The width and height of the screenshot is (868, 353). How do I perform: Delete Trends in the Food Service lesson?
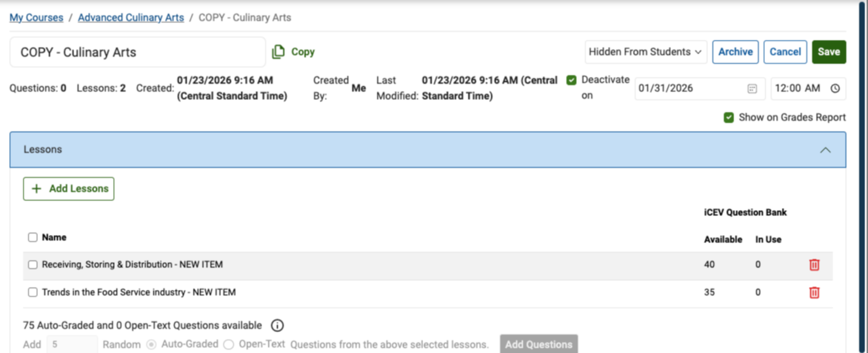coord(814,293)
